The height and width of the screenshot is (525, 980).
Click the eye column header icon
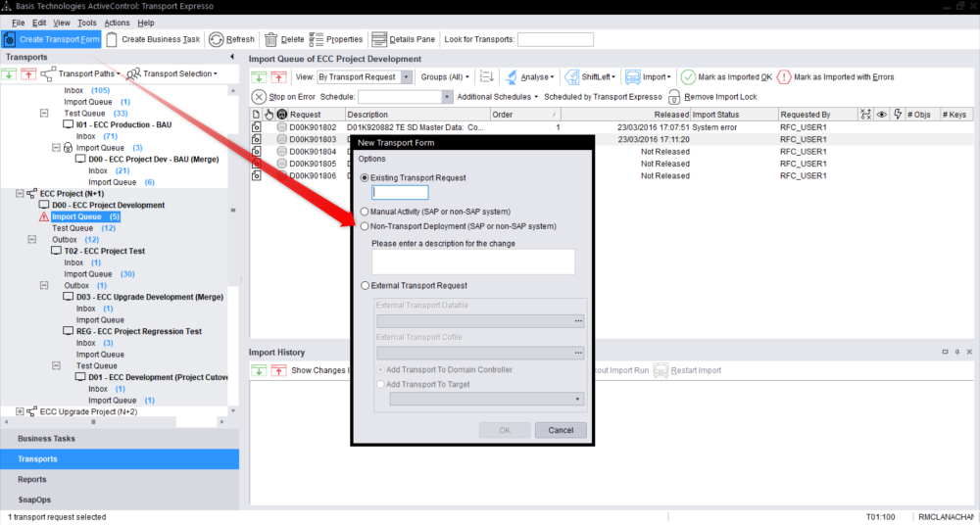coord(882,115)
